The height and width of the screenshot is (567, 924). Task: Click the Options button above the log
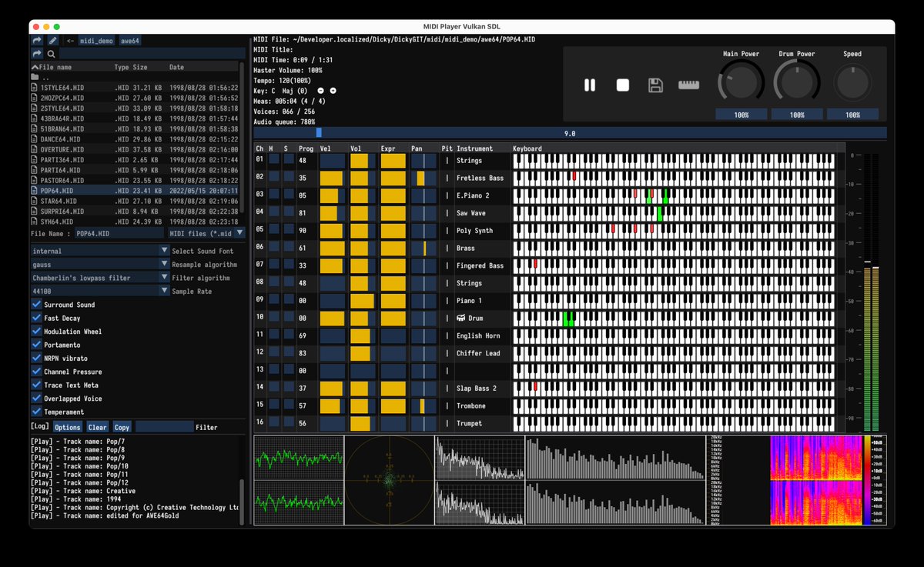point(67,426)
